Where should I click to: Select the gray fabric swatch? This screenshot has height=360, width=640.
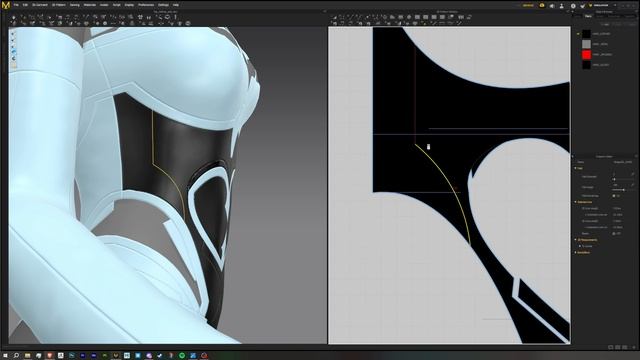coord(586,44)
